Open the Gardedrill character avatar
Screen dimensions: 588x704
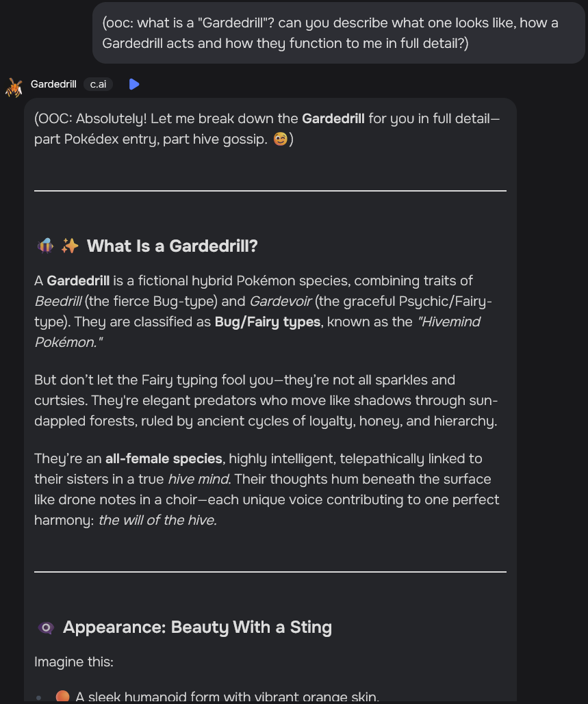[x=14, y=87]
